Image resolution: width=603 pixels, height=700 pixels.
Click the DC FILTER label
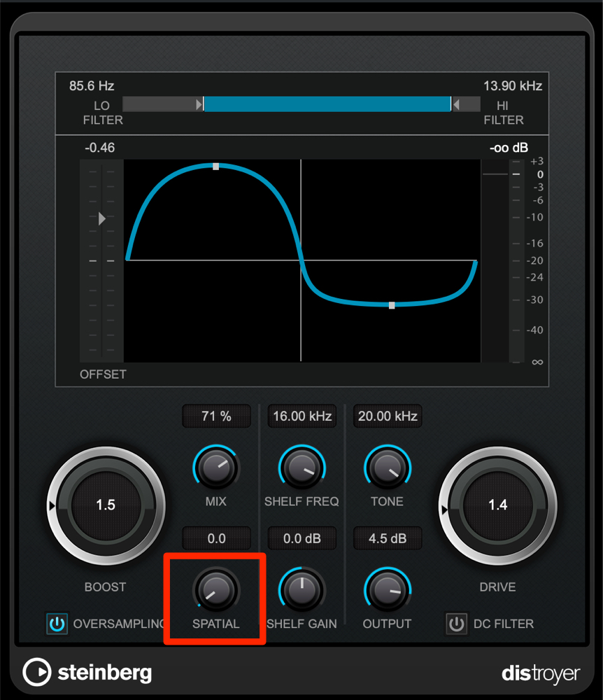(x=504, y=624)
